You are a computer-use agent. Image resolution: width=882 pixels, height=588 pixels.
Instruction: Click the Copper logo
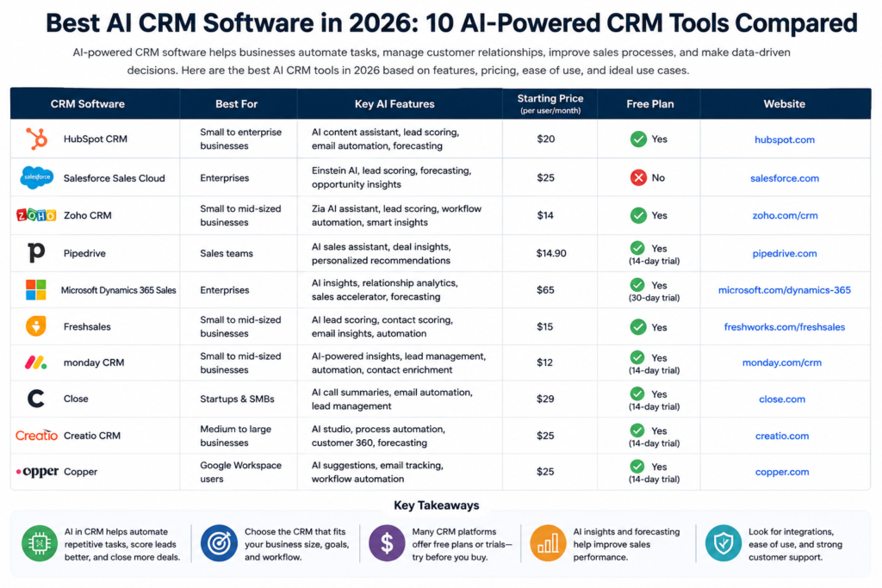(37, 472)
